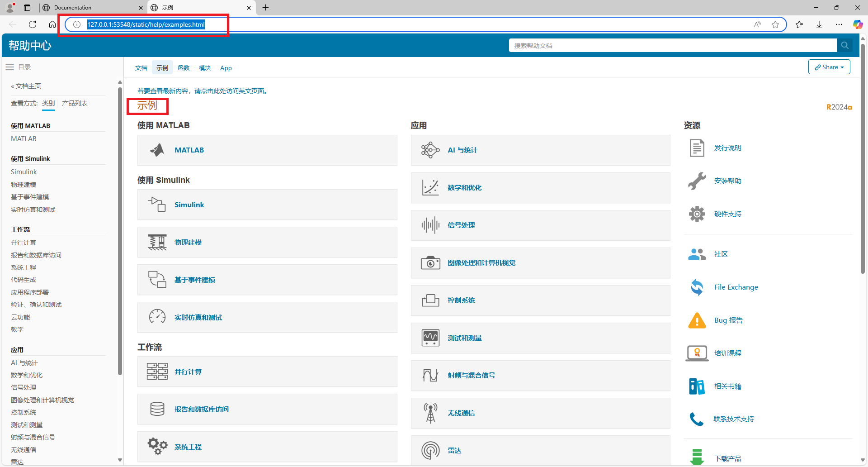Select the 示例 tab

pyautogui.click(x=162, y=68)
